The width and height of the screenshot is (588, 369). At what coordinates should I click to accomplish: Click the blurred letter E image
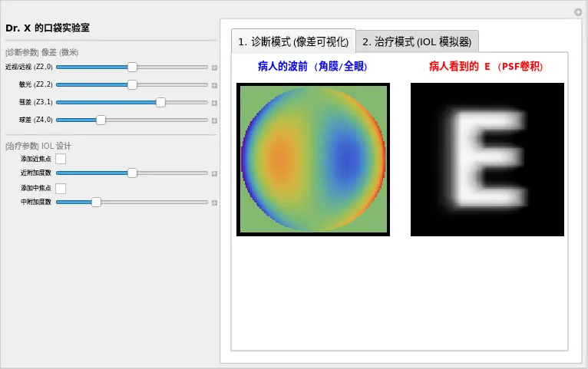point(487,160)
